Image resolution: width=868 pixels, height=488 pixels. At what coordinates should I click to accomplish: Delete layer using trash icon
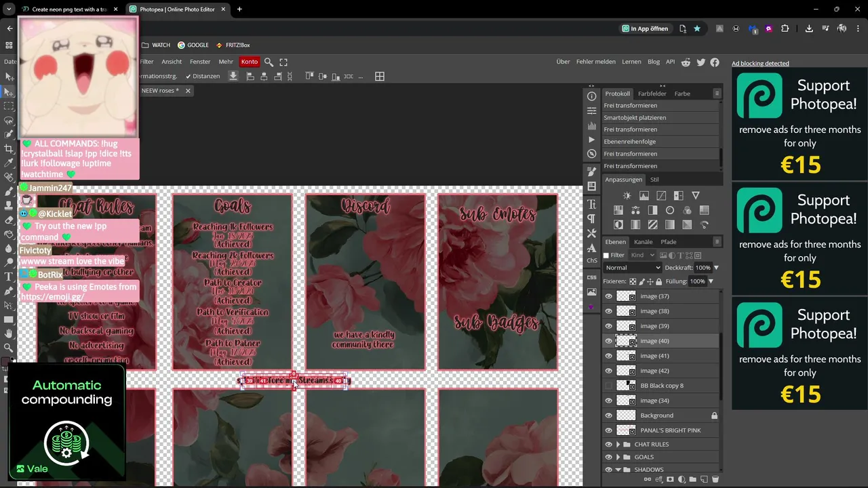(x=715, y=479)
